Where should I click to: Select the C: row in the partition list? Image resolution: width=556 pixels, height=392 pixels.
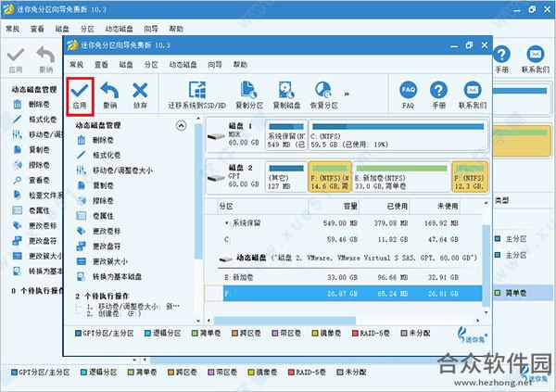pyautogui.click(x=343, y=239)
